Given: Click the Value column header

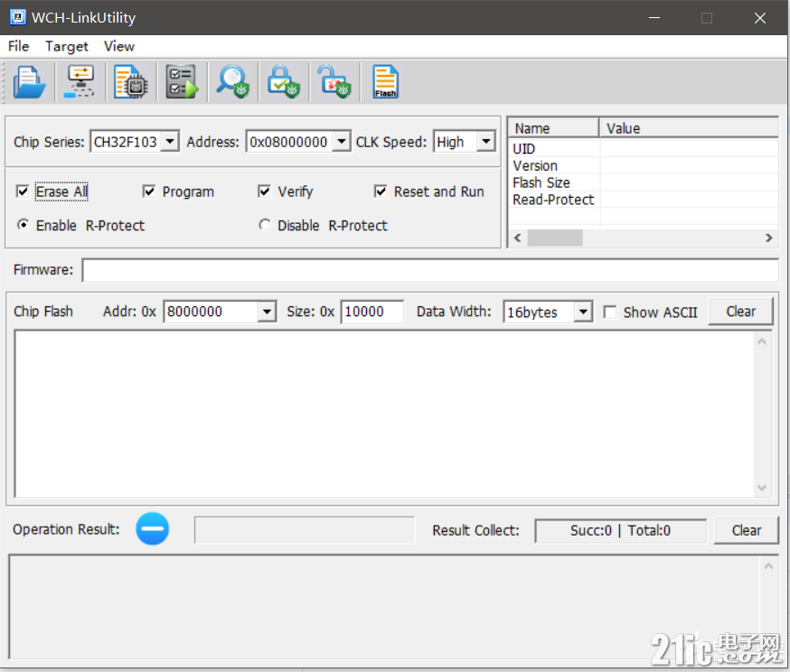Looking at the screenshot, I should pyautogui.click(x=689, y=128).
